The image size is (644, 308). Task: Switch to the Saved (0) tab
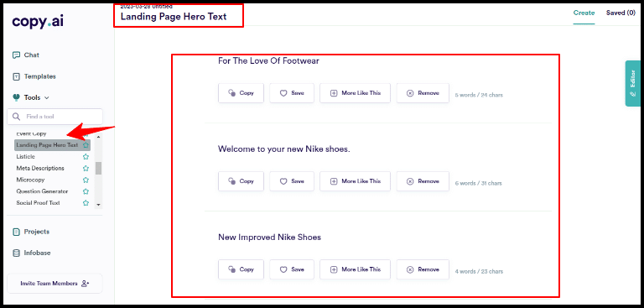click(621, 13)
